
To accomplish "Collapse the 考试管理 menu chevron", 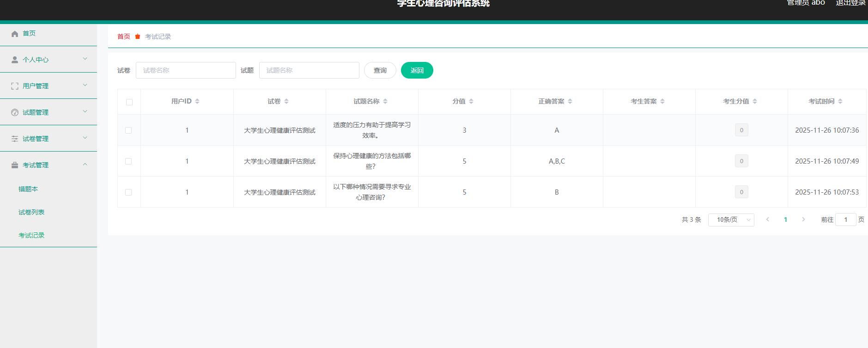I will point(85,164).
